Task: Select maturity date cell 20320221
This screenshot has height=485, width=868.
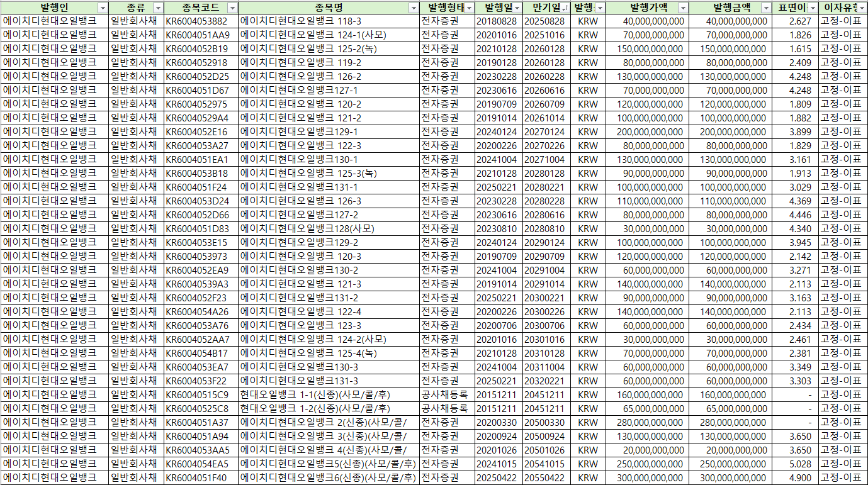Action: 546,381
